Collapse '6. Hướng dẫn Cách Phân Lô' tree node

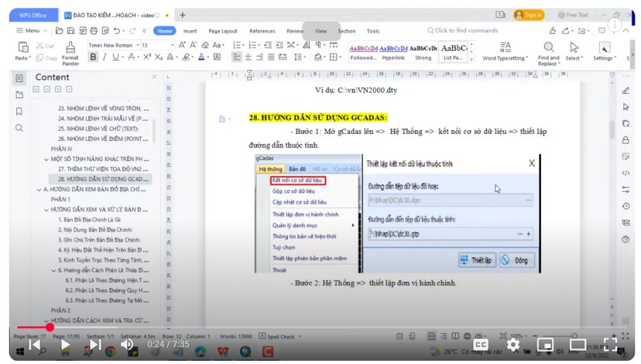tap(53, 270)
